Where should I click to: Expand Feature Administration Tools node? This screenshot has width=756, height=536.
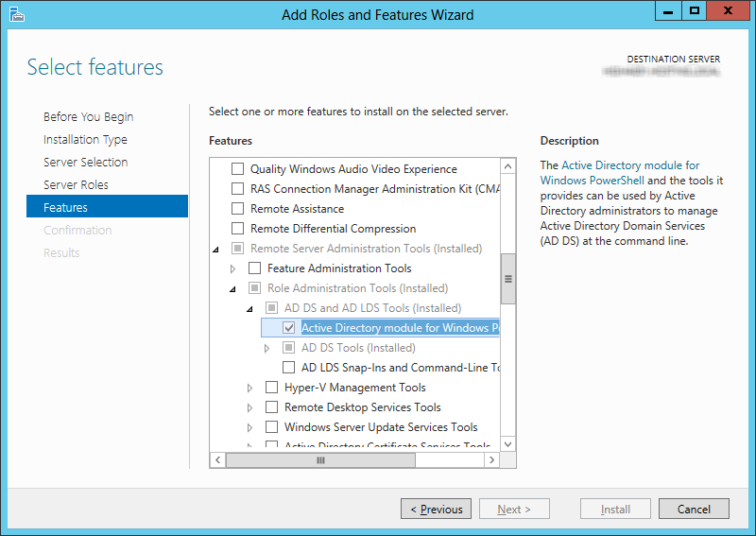click(232, 268)
